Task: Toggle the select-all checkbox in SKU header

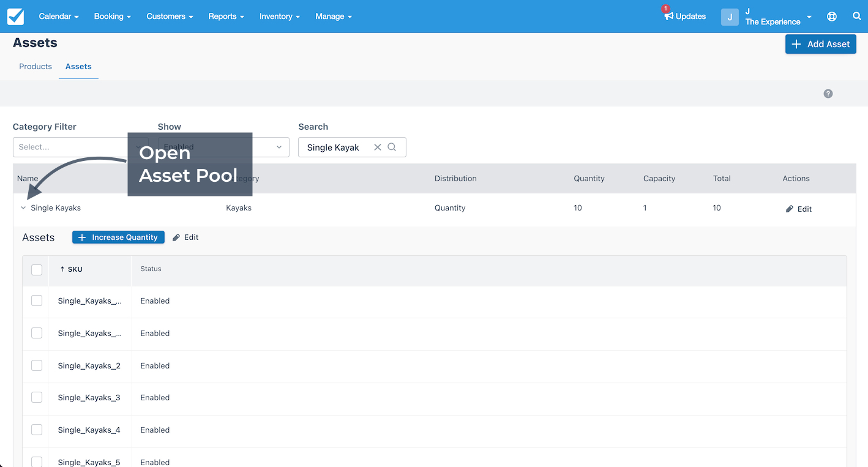Action: [x=37, y=269]
